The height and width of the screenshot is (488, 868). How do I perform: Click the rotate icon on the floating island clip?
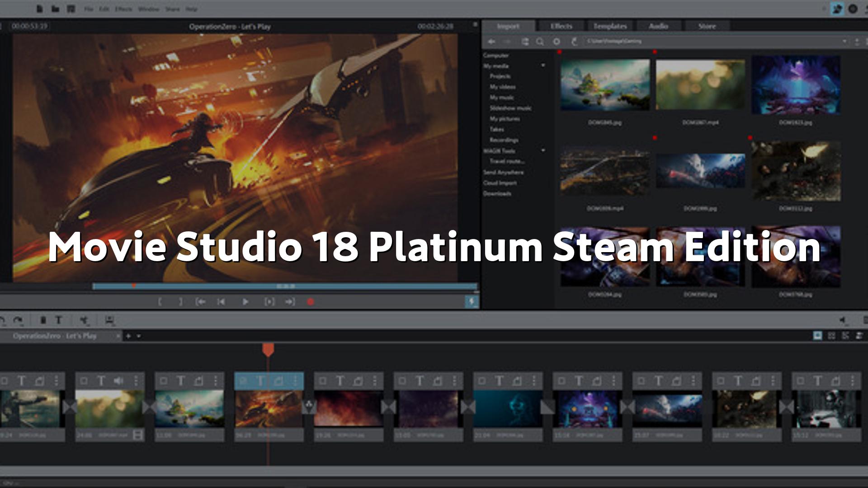[199, 381]
